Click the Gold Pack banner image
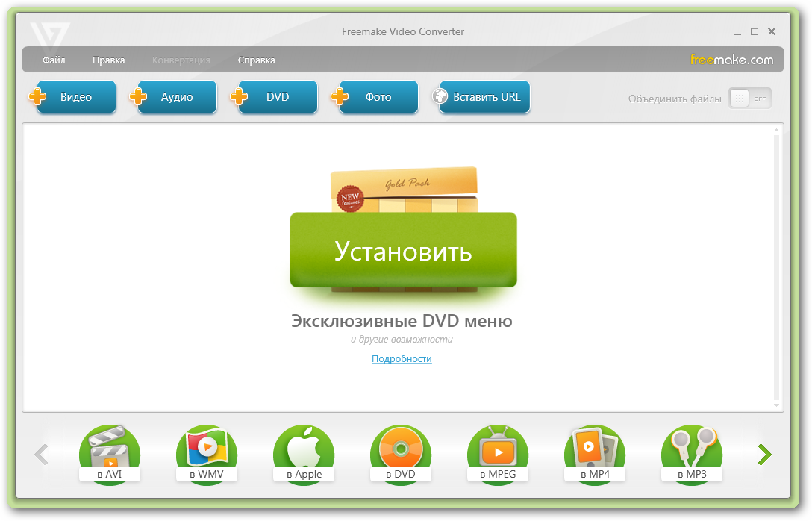Viewport: 812px width, 521px height. (404, 190)
